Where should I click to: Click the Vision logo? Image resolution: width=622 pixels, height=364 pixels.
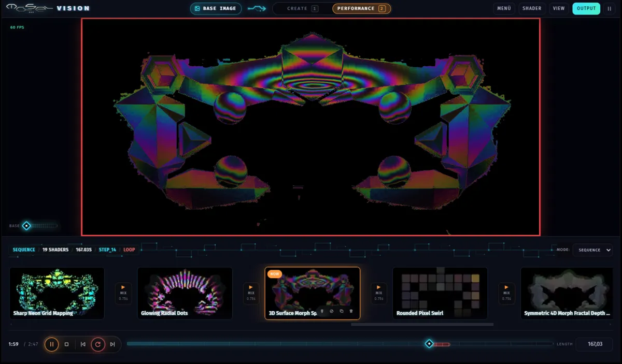48,8
